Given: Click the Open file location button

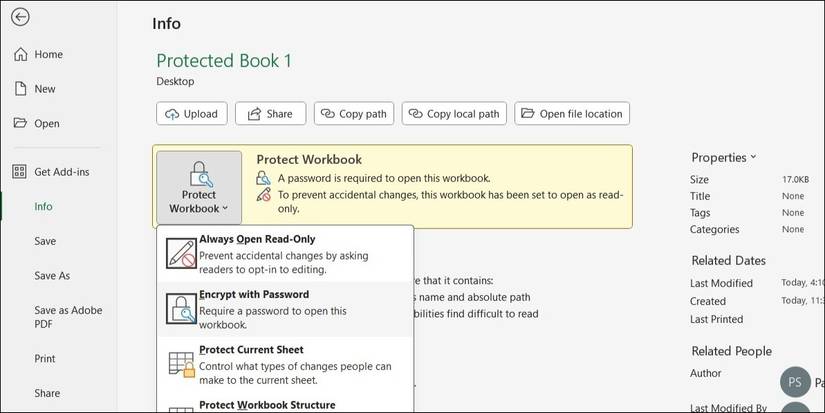Looking at the screenshot, I should 572,114.
